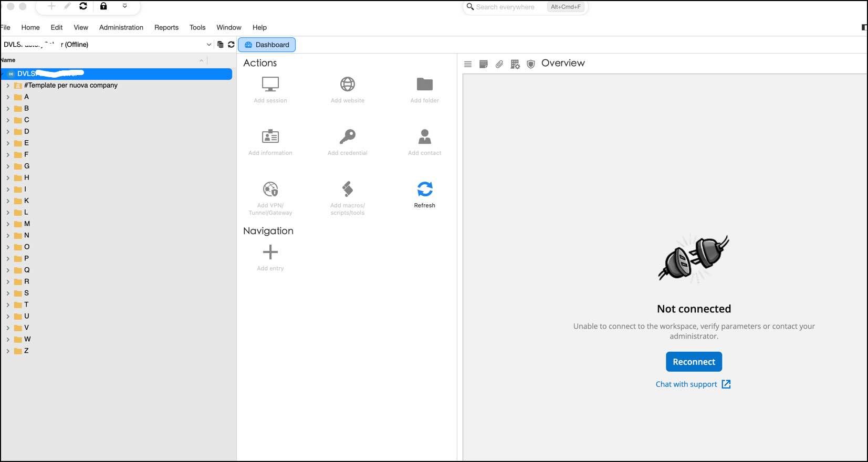This screenshot has height=462, width=868.
Task: Select folder R in the tree
Action: point(26,282)
